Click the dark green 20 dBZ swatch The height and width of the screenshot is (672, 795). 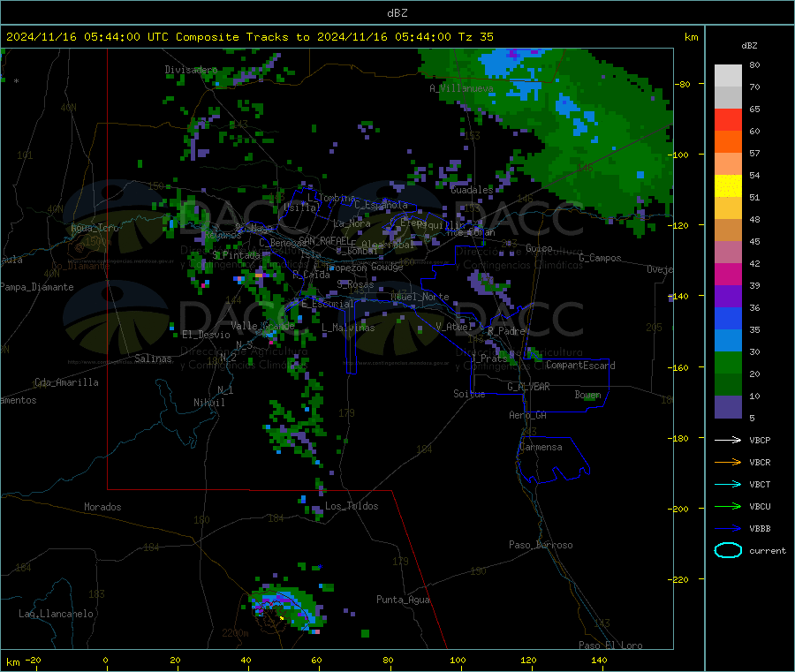728,385
